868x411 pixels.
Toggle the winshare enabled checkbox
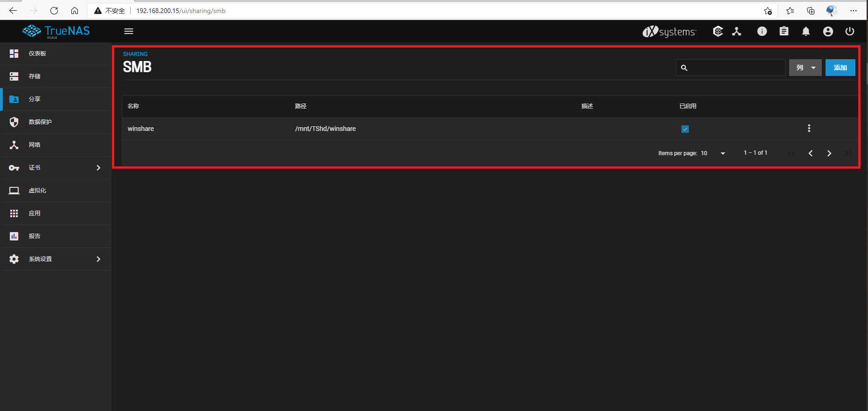coord(685,129)
